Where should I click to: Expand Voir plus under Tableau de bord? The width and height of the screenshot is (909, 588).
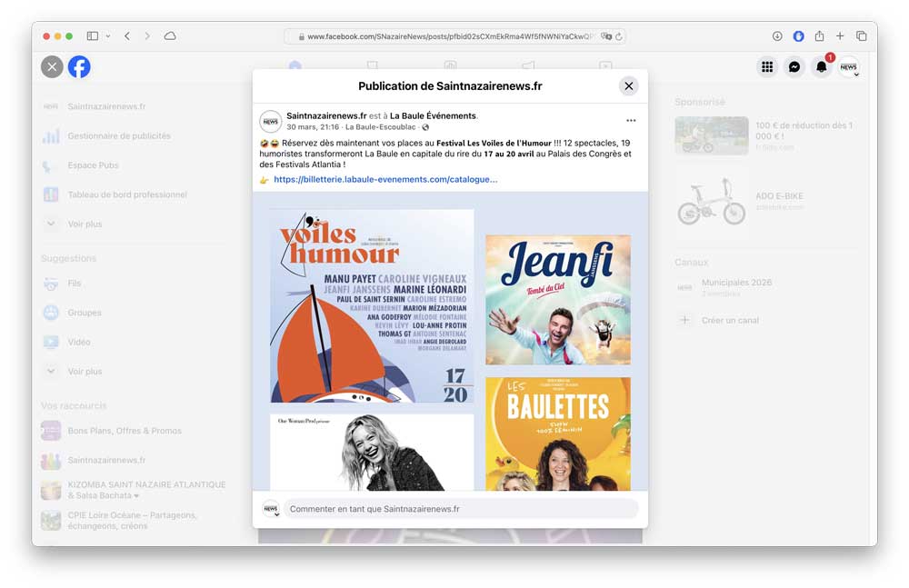pyautogui.click(x=85, y=224)
